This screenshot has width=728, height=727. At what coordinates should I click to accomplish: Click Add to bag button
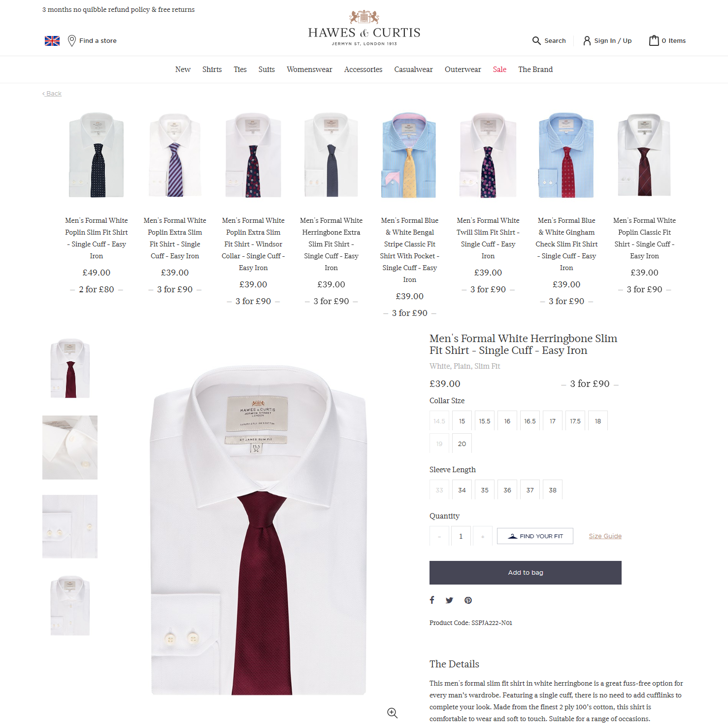click(526, 573)
